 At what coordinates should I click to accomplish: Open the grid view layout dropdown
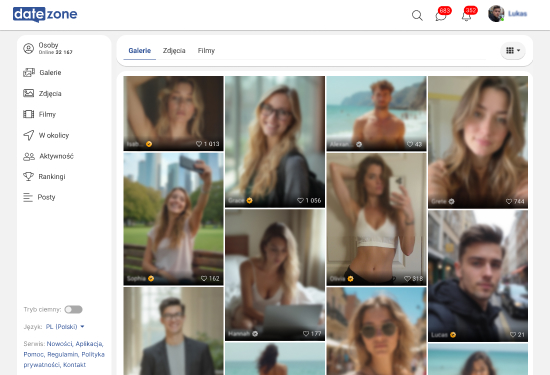tap(513, 51)
